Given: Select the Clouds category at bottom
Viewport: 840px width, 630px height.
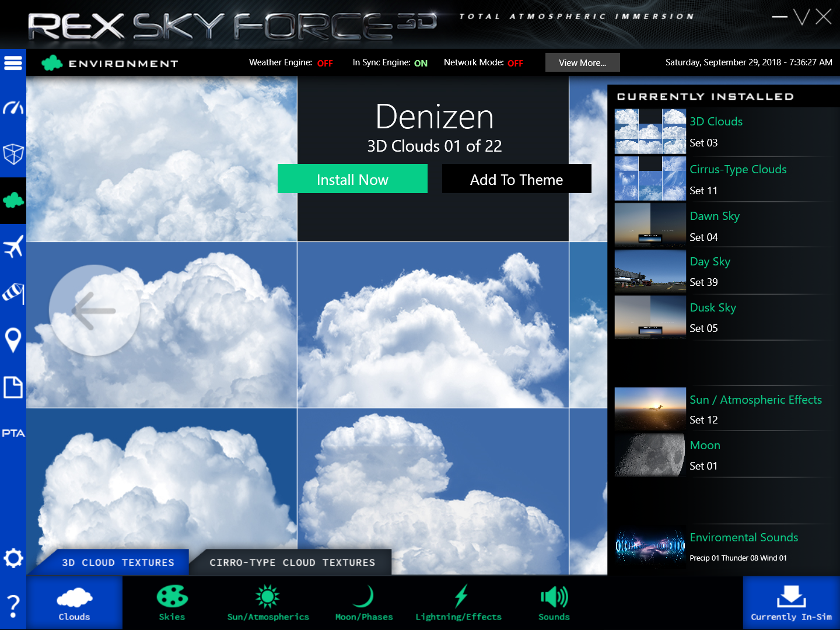Looking at the screenshot, I should (75, 603).
